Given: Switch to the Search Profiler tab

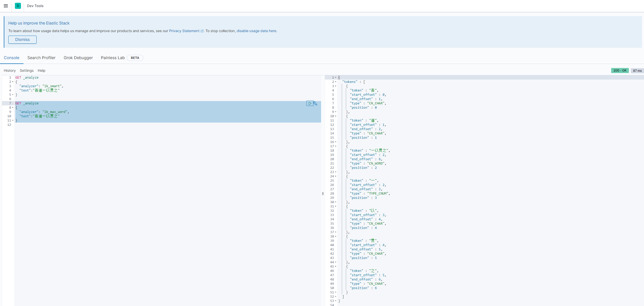Looking at the screenshot, I should click(41, 58).
